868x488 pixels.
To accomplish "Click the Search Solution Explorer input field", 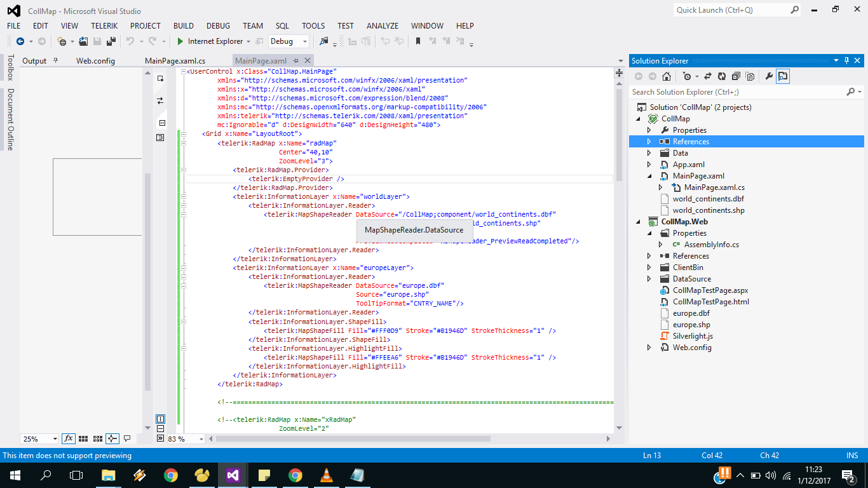I will click(738, 92).
